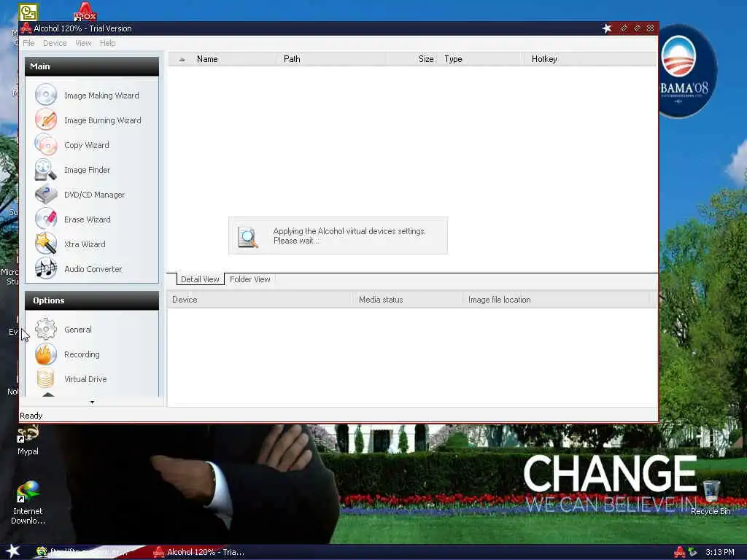Open the File menu
The image size is (747, 560).
(28, 43)
